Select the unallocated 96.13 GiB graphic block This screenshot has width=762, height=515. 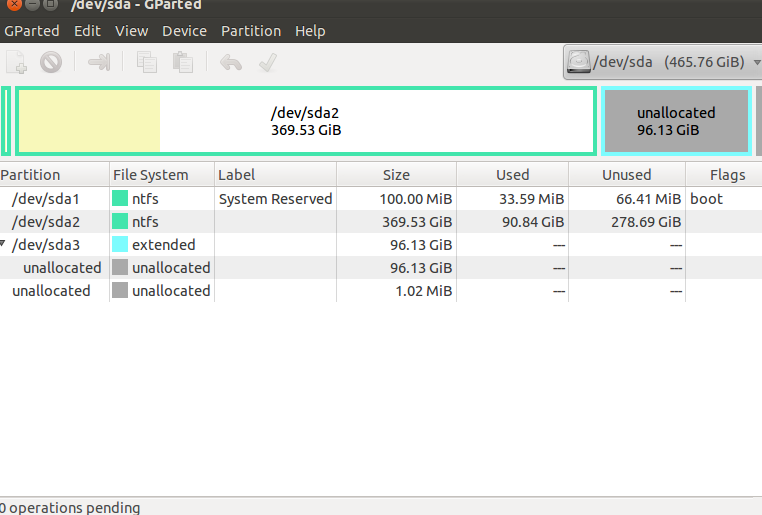coord(676,121)
